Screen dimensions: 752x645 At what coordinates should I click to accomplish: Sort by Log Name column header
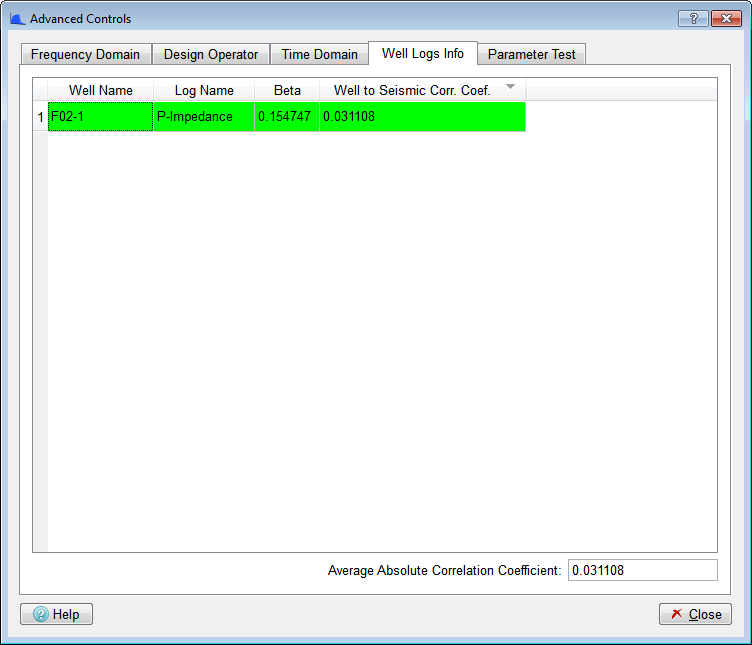click(x=204, y=90)
